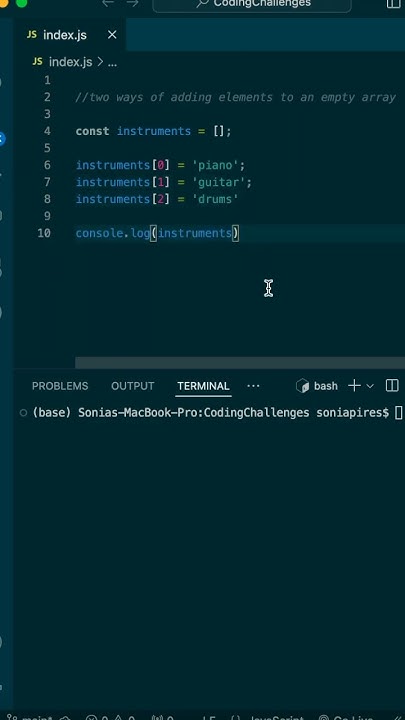
Task: Click the 'const' keyword on line 4
Action: pos(92,131)
